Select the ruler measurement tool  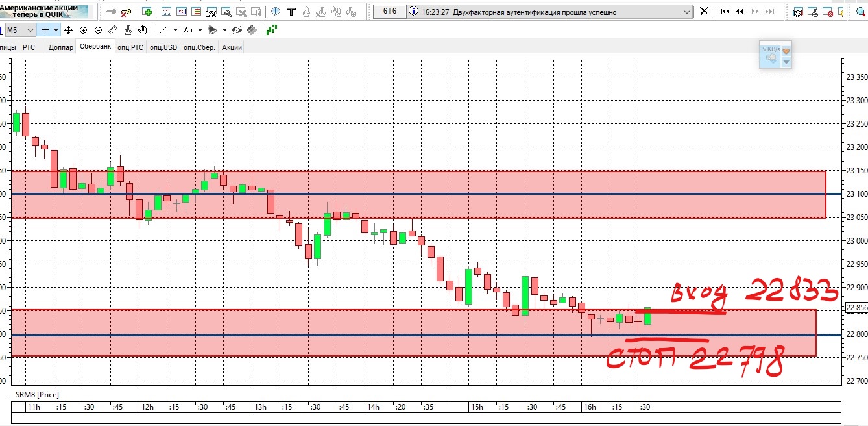[113, 30]
